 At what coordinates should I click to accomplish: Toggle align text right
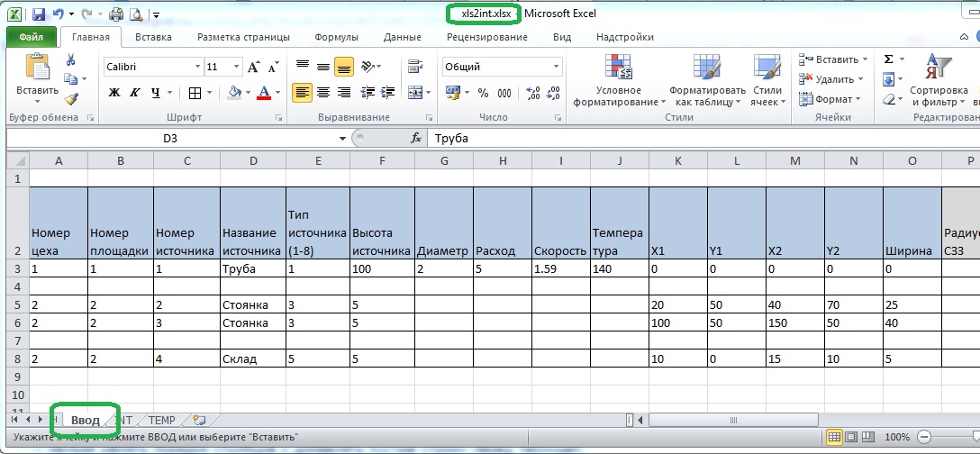pos(344,93)
